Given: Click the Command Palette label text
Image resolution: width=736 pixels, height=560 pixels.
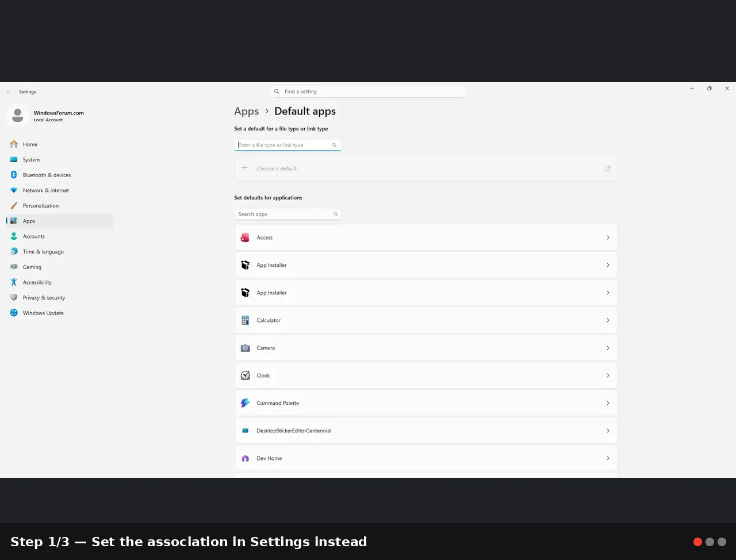Looking at the screenshot, I should point(278,403).
